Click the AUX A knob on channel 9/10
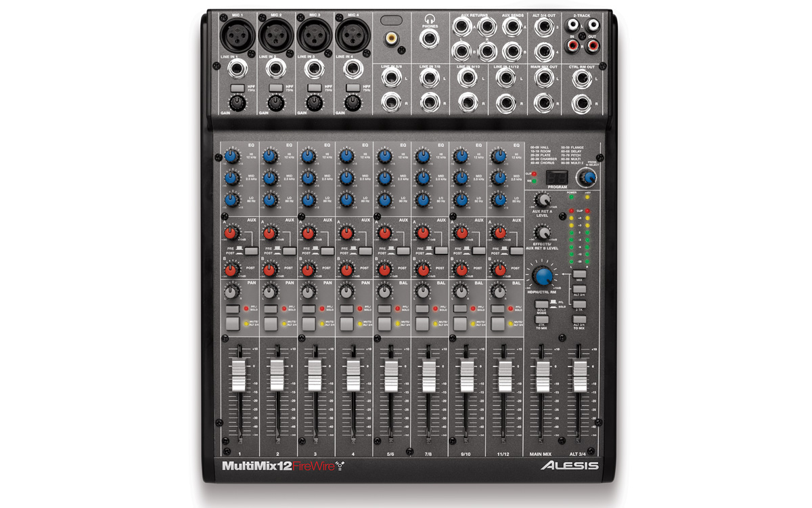812x508 pixels. click(460, 234)
